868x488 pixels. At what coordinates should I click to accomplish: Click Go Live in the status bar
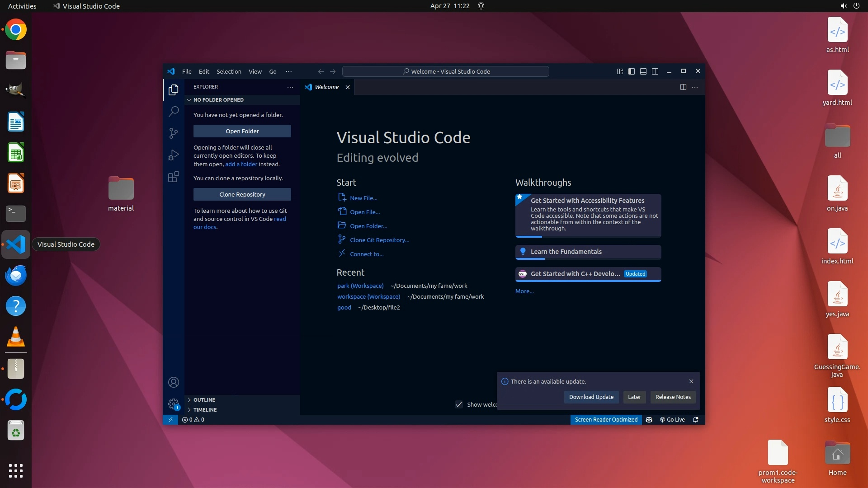(672, 419)
